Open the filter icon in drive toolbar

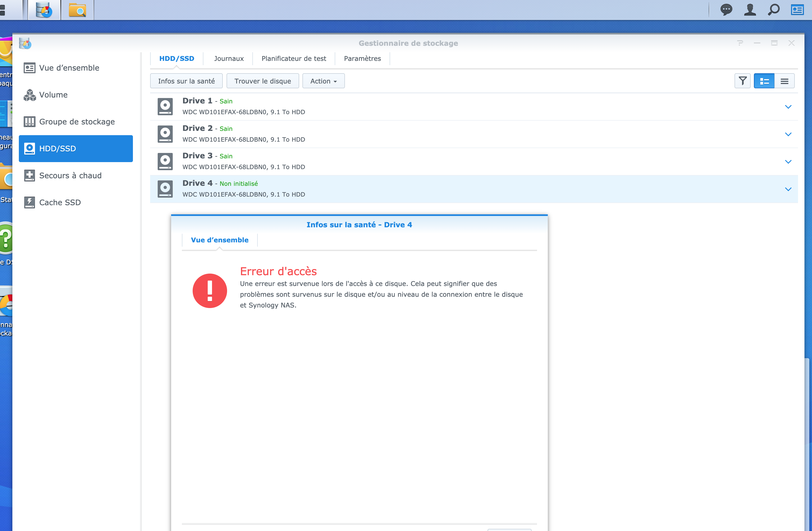(742, 81)
